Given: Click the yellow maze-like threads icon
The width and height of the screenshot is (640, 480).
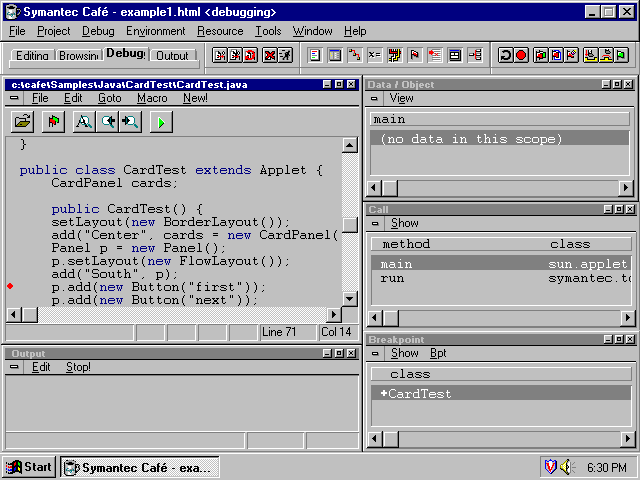Looking at the screenshot, I should pos(395,55).
